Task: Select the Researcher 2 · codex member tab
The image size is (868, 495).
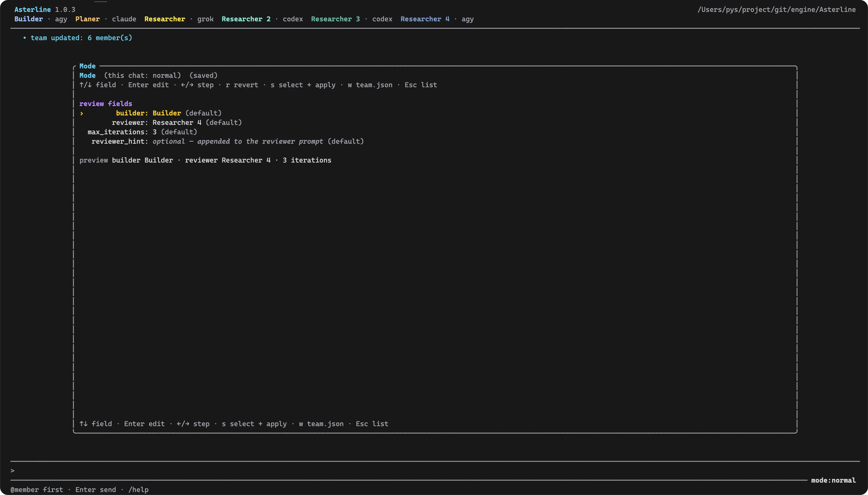Action: pyautogui.click(x=262, y=19)
